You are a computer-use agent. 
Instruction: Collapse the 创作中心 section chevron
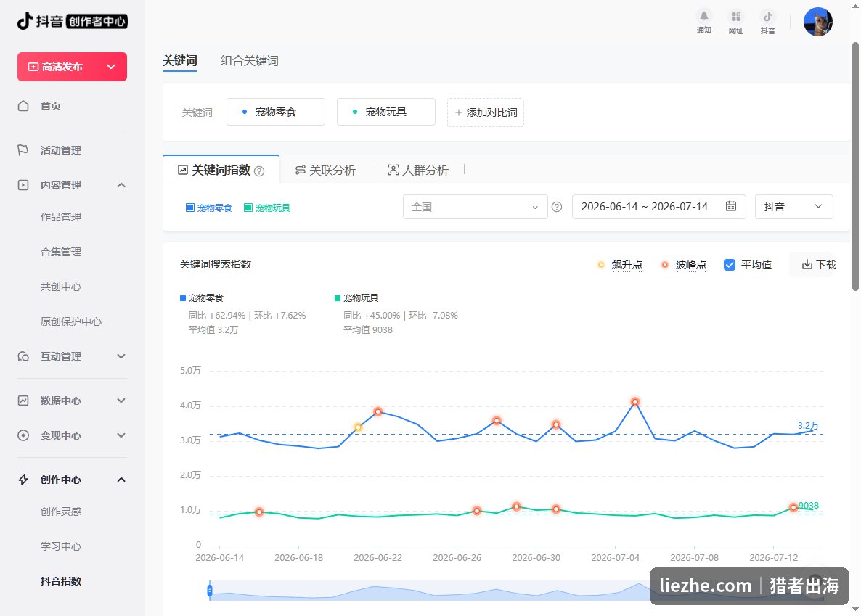tap(121, 480)
